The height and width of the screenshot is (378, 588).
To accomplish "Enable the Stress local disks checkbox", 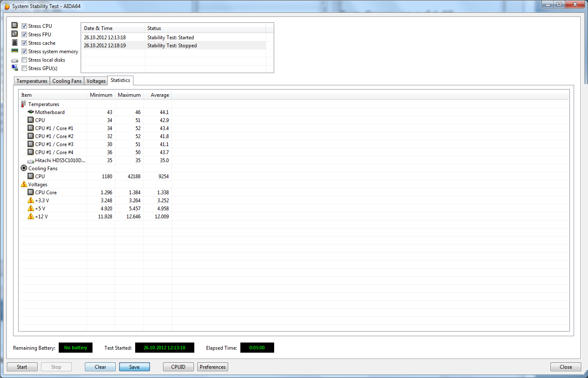I will (24, 60).
